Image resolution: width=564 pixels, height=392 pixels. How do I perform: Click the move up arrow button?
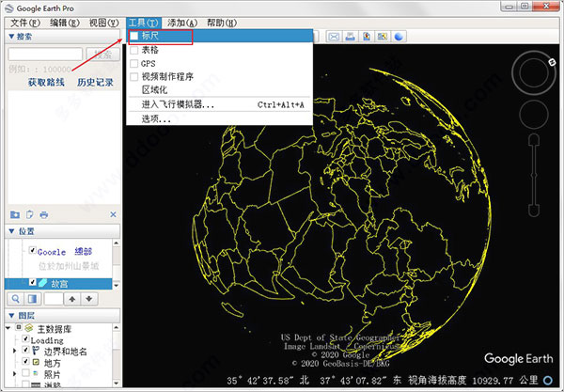click(72, 299)
